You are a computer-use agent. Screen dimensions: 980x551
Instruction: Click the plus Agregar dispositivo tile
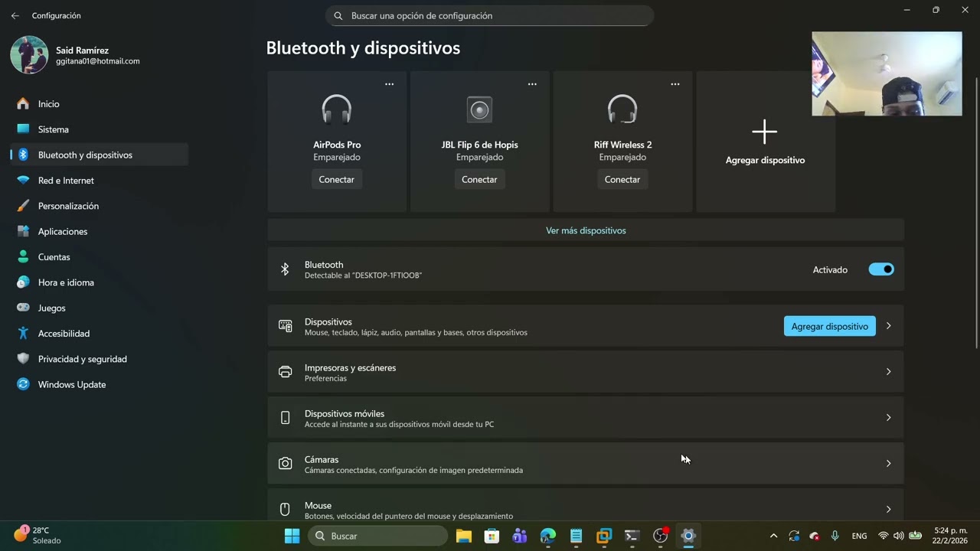[766, 142]
